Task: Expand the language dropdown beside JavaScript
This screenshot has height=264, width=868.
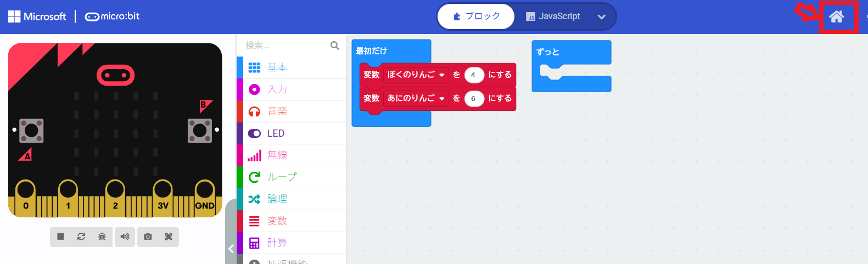Action: (602, 17)
